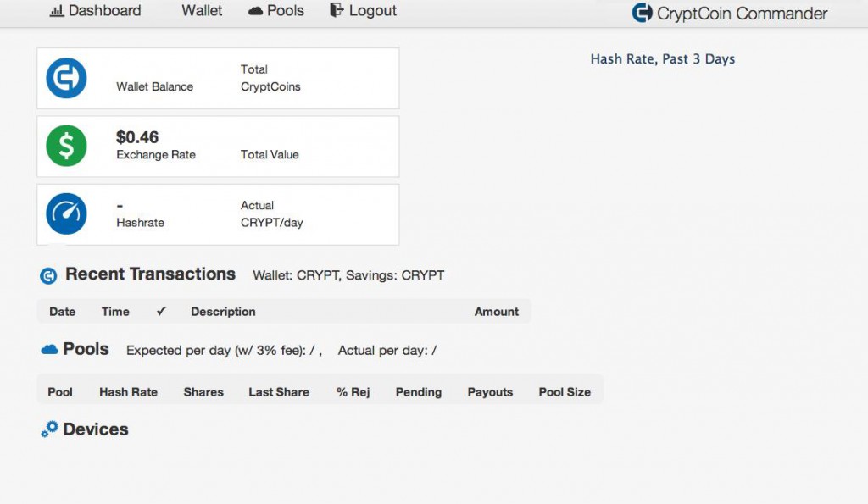Click the Hashrate label
This screenshot has width=868, height=504.
tap(140, 223)
